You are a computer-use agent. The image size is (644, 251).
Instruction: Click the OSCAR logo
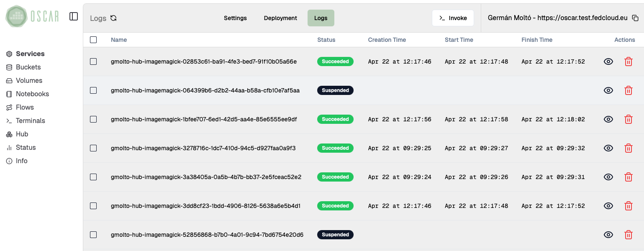point(32,16)
